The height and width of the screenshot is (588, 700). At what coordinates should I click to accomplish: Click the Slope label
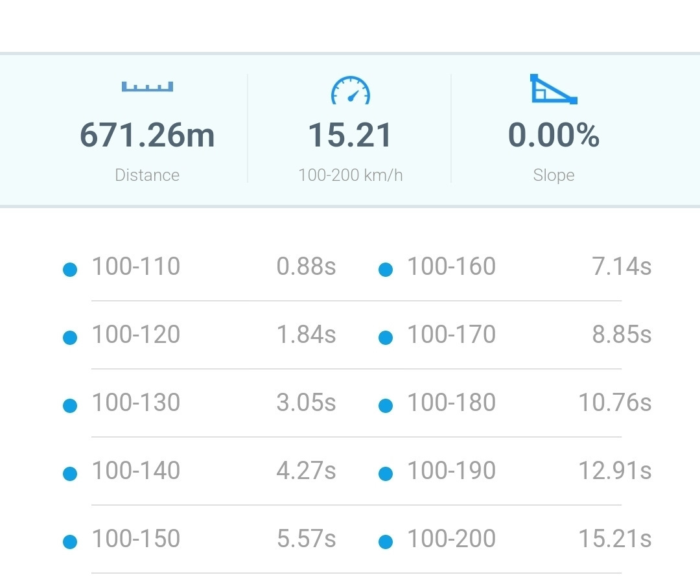554,175
